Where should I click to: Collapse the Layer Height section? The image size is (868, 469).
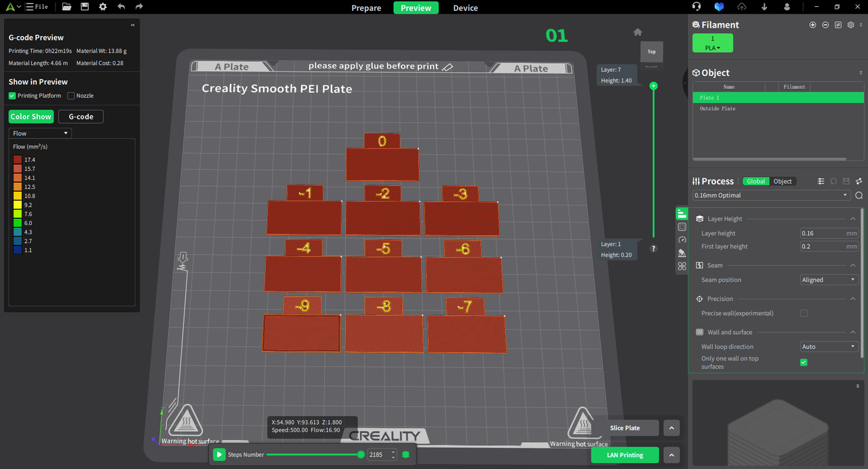852,219
